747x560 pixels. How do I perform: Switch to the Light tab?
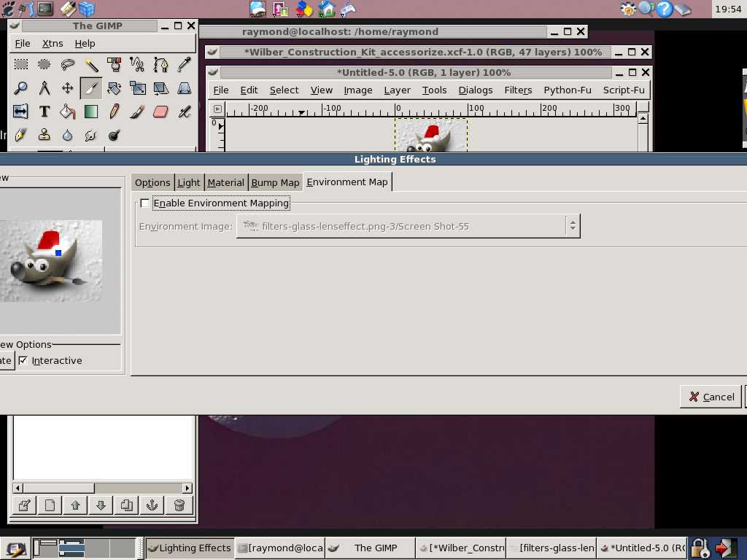tap(189, 182)
